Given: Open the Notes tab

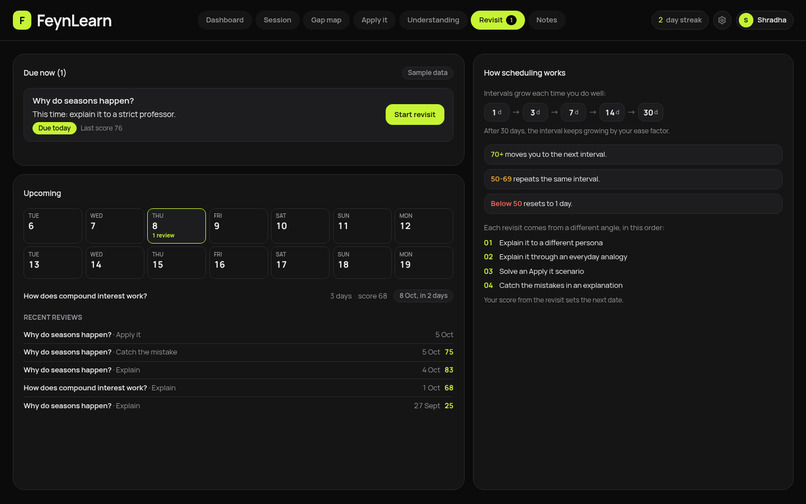Looking at the screenshot, I should point(546,20).
